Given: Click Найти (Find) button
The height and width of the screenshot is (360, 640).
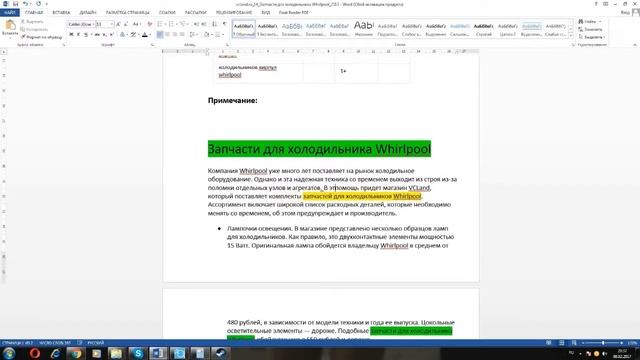Looking at the screenshot, I should coord(590,21).
